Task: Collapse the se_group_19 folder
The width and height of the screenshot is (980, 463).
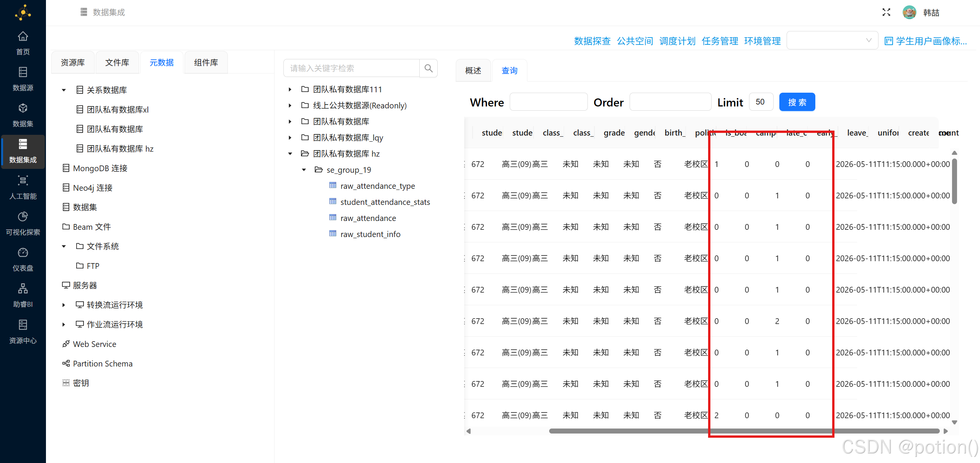Action: coord(304,170)
